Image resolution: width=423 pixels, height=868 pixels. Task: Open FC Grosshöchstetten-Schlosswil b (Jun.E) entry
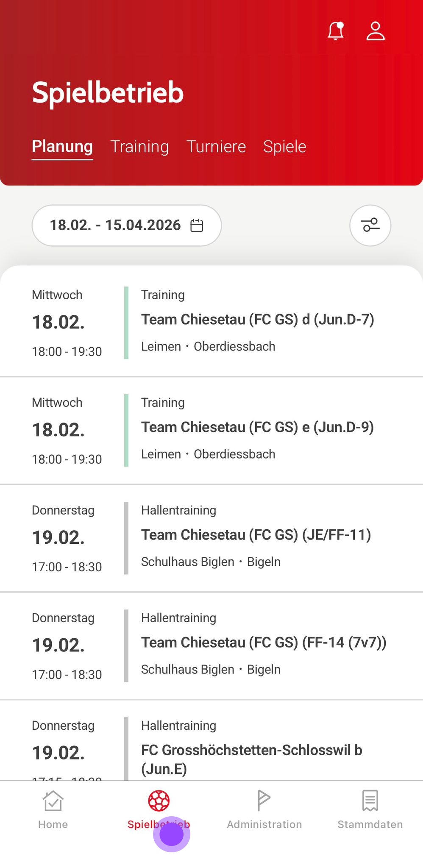(x=251, y=751)
